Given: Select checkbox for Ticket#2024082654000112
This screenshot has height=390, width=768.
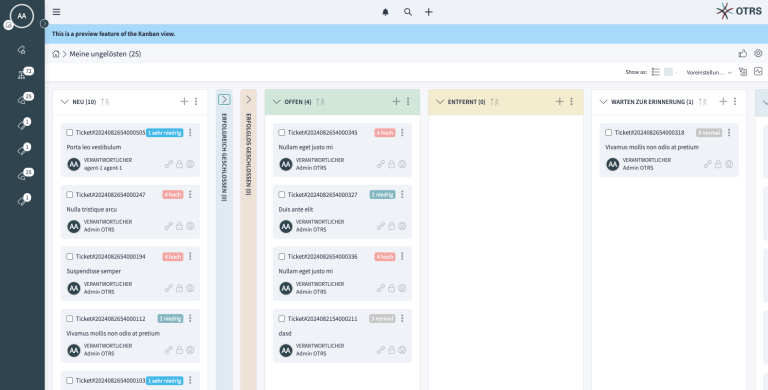Looking at the screenshot, I should pyautogui.click(x=70, y=318).
